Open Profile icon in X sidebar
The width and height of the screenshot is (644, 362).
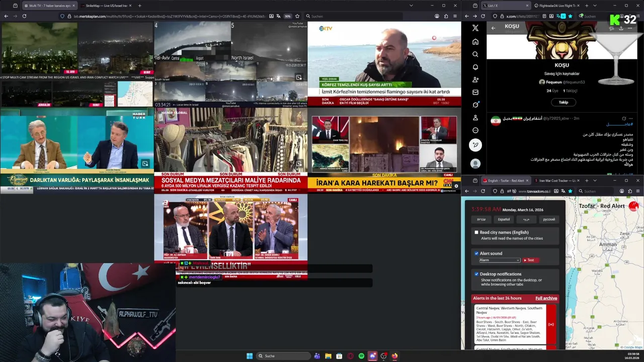tap(475, 118)
